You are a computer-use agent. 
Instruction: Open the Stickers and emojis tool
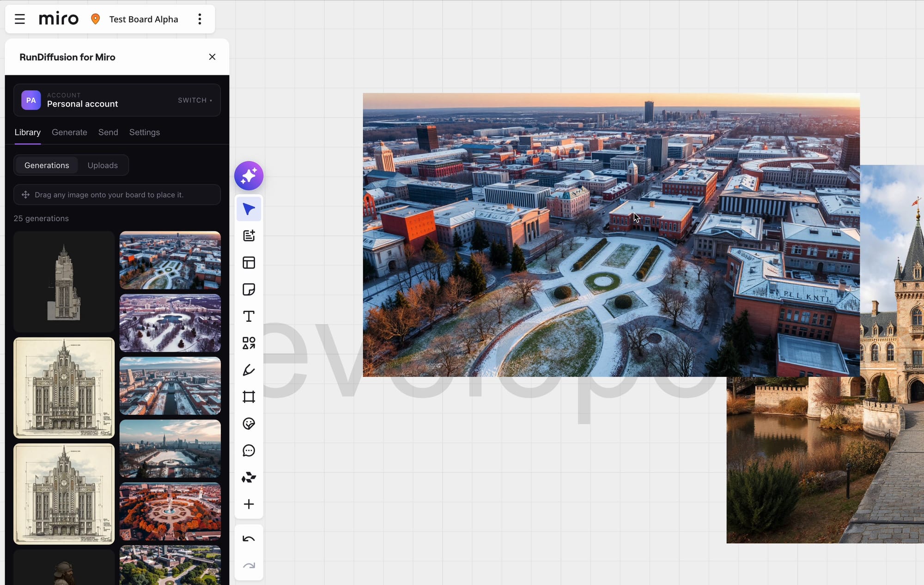tap(249, 423)
